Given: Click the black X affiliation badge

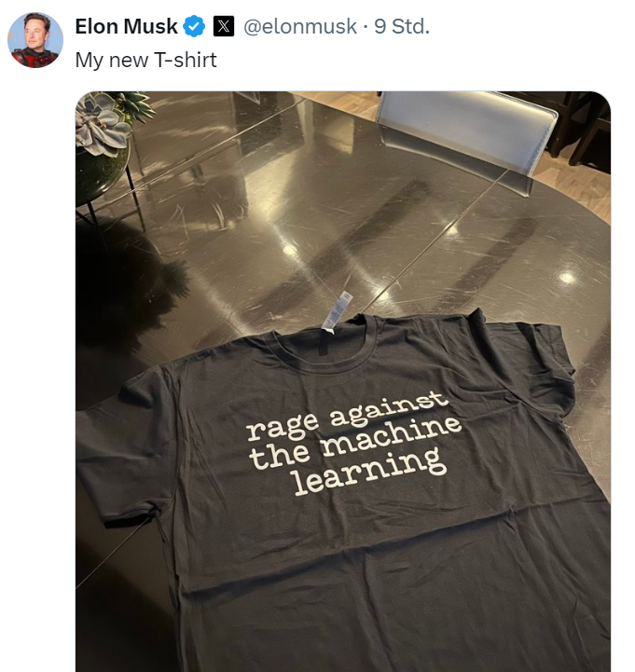Looking at the screenshot, I should (224, 26).
